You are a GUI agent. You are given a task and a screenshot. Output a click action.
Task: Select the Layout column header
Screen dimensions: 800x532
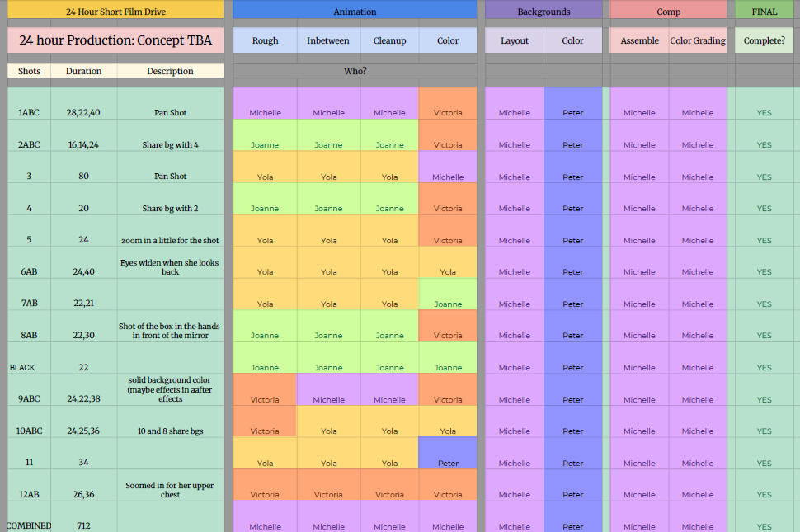click(515, 40)
